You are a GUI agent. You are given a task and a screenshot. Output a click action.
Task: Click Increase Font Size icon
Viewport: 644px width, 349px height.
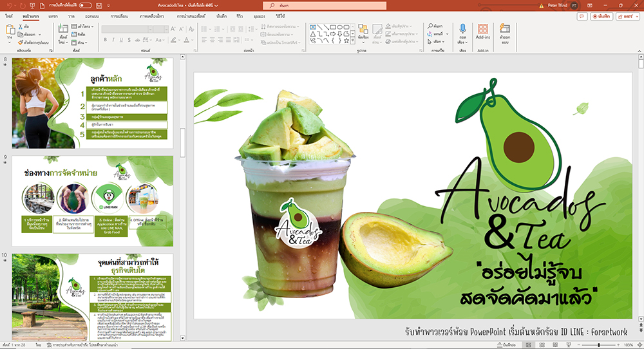pos(173,29)
